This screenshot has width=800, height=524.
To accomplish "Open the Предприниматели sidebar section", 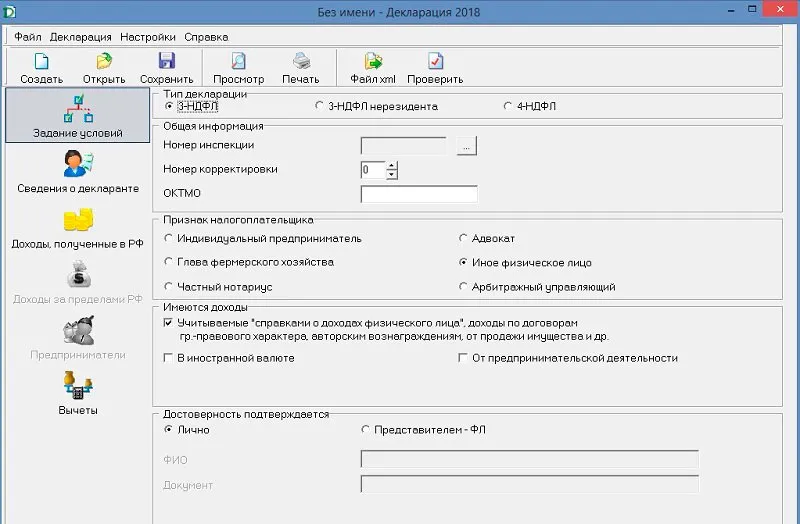I will tap(78, 338).
